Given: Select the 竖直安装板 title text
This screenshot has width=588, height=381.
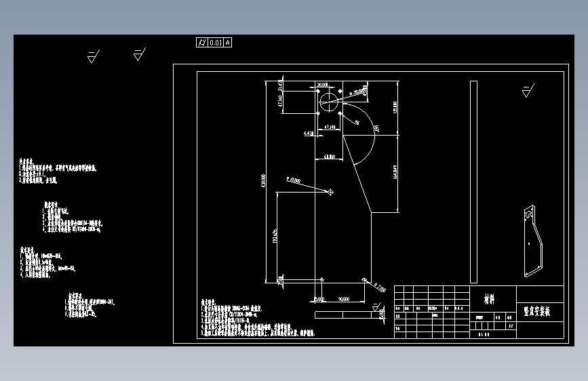Looking at the screenshot, I should pyautogui.click(x=537, y=311).
